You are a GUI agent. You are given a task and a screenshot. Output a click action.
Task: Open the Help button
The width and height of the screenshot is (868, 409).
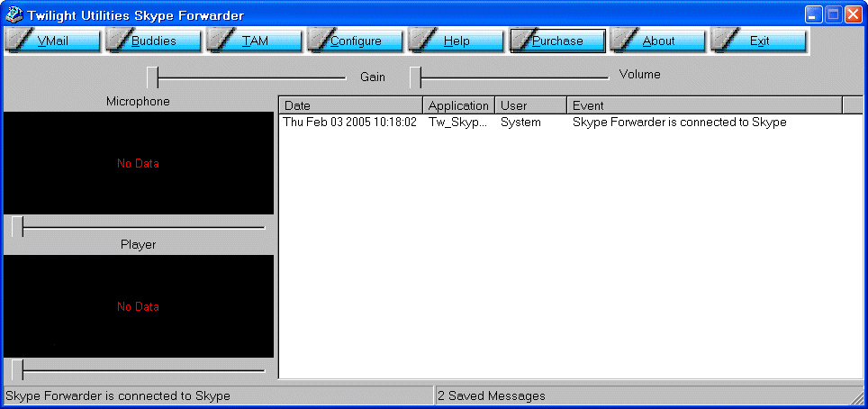[x=457, y=41]
